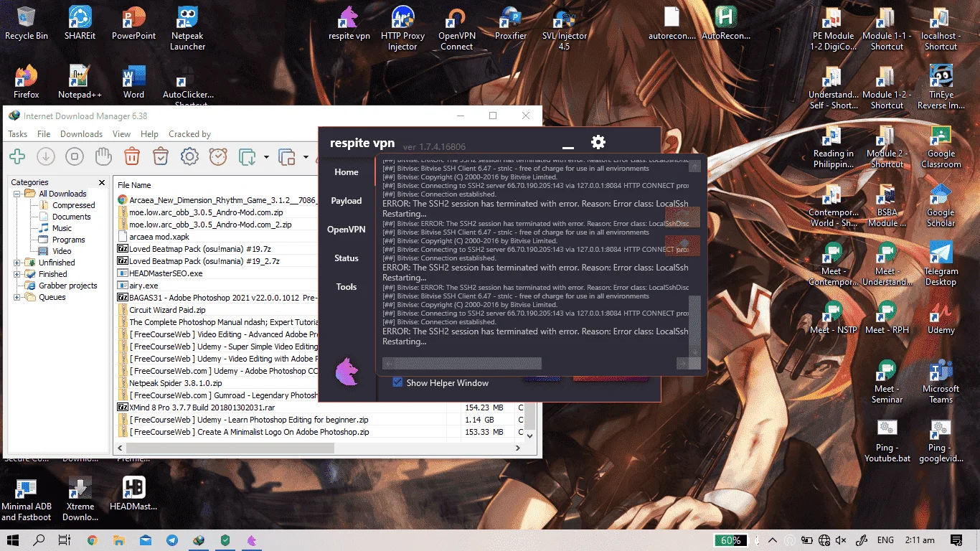This screenshot has width=980, height=551.
Task: Switch to respite vpn Home tab
Action: pos(347,172)
